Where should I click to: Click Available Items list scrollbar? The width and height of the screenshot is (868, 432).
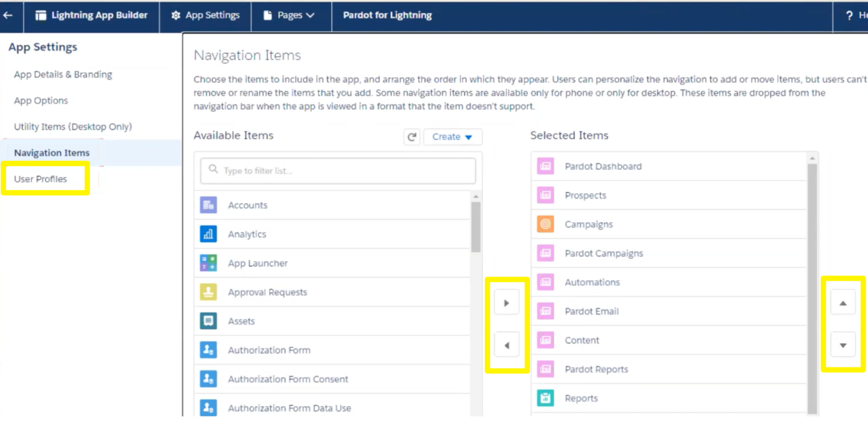(x=476, y=226)
